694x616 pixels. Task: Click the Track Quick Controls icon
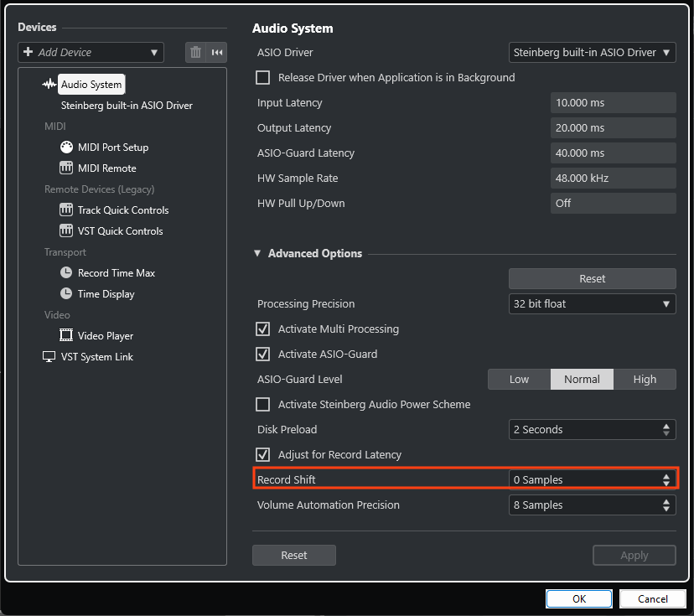coord(66,210)
